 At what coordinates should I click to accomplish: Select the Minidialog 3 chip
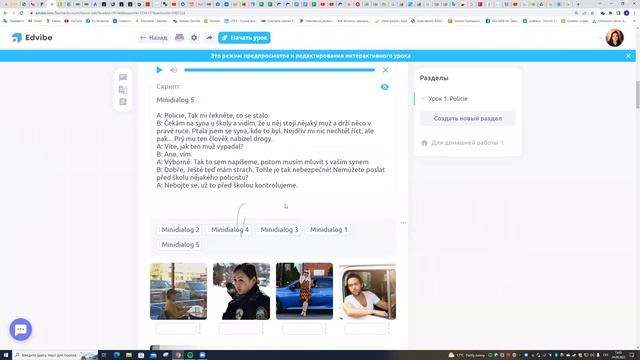[x=279, y=230]
